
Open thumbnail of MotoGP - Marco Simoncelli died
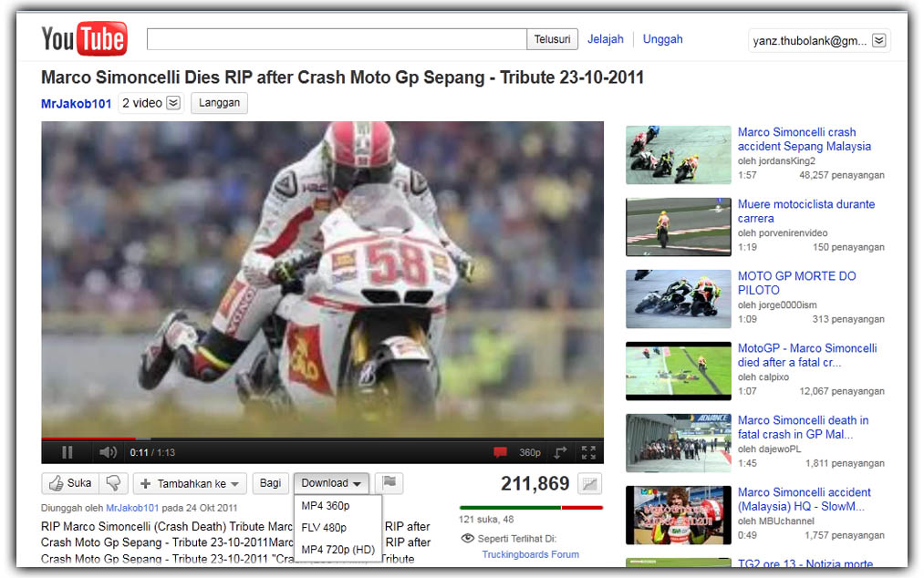pos(679,371)
